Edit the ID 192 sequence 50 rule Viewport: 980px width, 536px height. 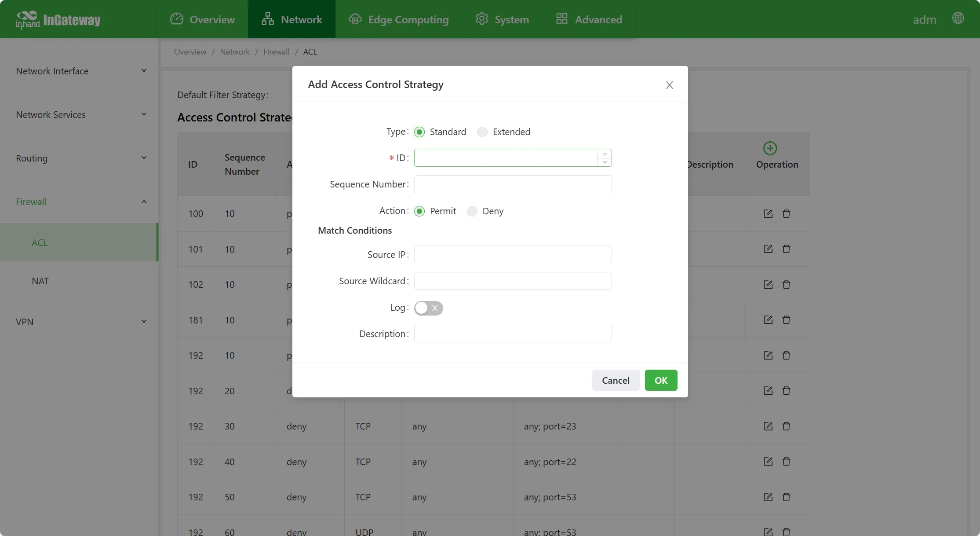coord(768,497)
